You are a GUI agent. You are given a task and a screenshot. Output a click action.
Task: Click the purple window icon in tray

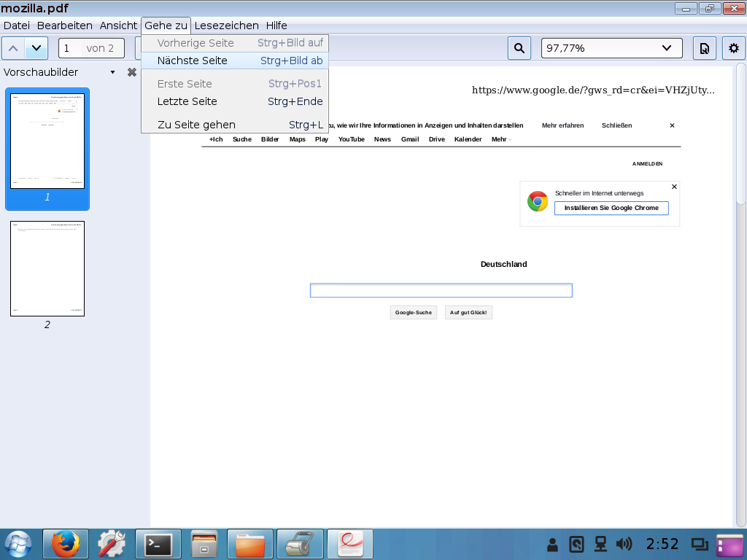[x=729, y=544]
